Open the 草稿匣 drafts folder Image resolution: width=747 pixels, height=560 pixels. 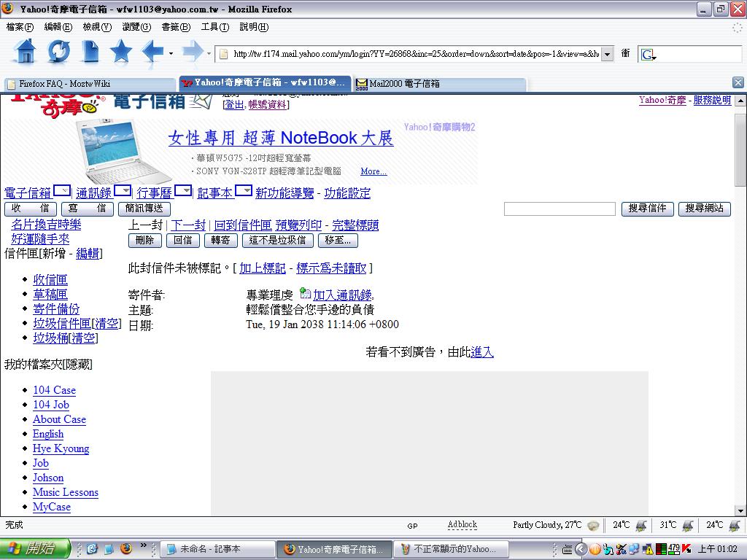pos(50,295)
